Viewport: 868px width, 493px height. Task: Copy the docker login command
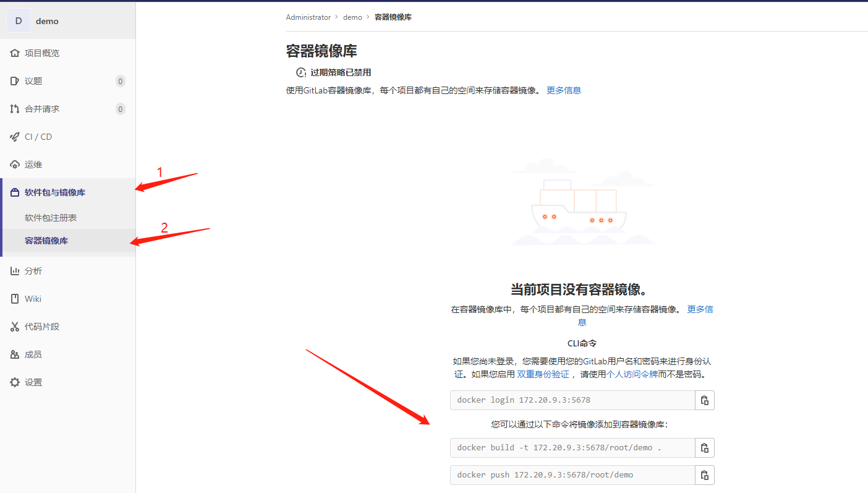tap(705, 400)
